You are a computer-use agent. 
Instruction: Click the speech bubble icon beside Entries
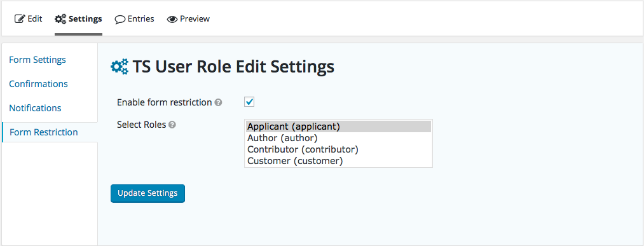[x=120, y=19]
